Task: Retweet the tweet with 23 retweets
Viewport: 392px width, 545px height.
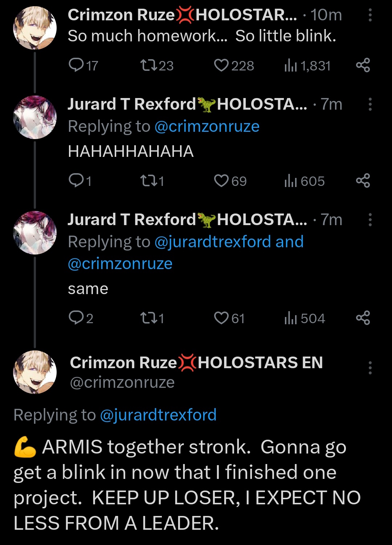Action: pyautogui.click(x=148, y=65)
